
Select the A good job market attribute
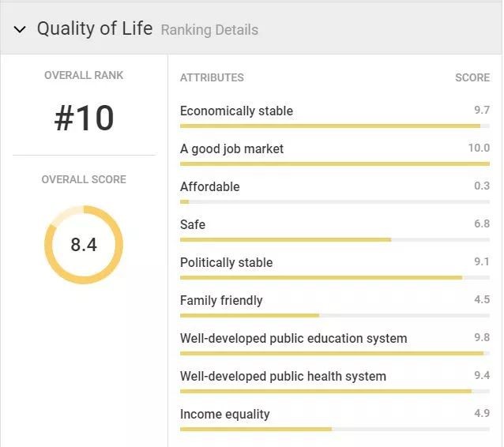click(231, 148)
